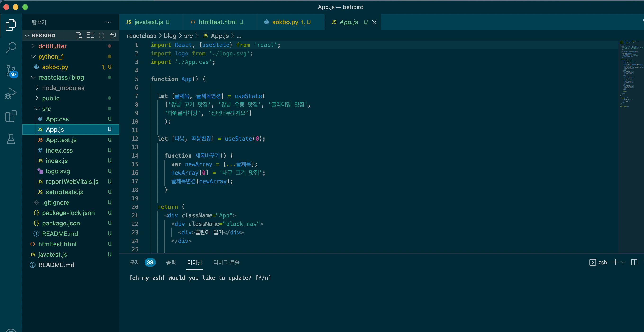Switch to the 문제 problems tab
Image resolution: width=644 pixels, height=332 pixels.
[135, 262]
